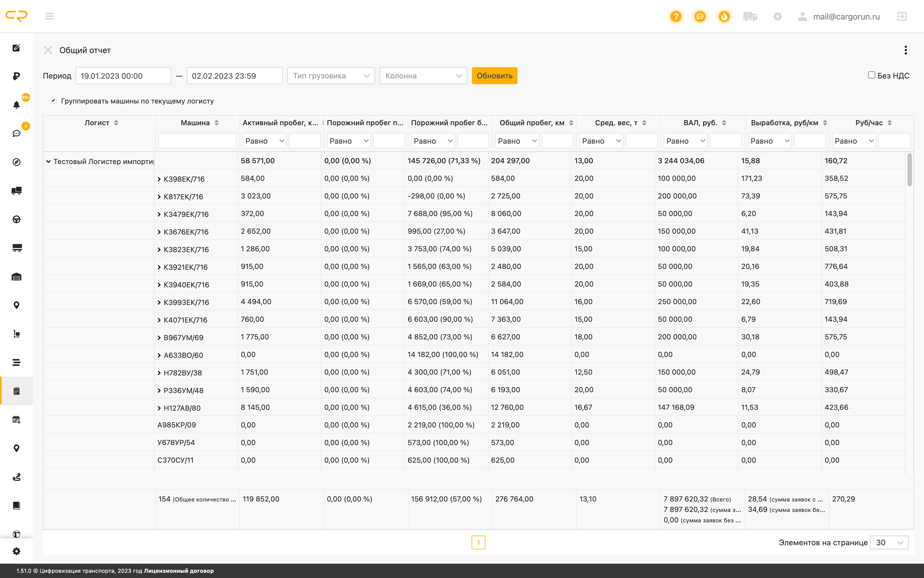Go to page 1 in pagination
Image resolution: width=924 pixels, height=578 pixels.
[479, 542]
